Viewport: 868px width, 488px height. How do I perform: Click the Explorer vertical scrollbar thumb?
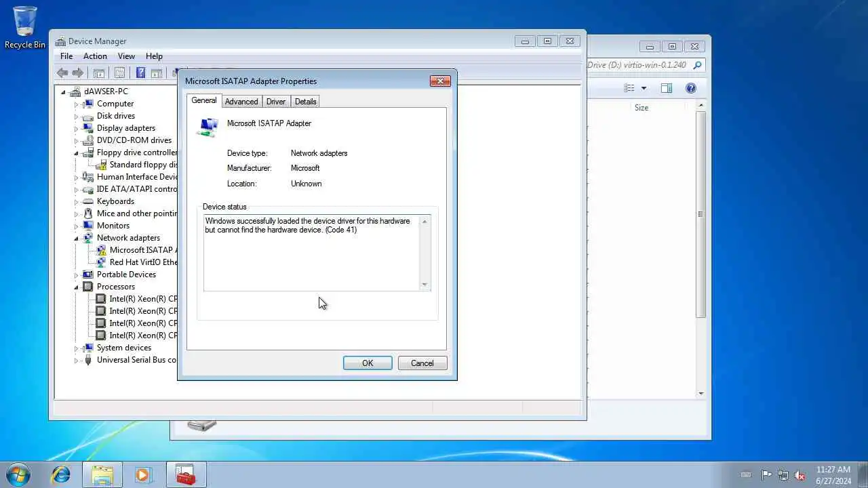point(701,215)
